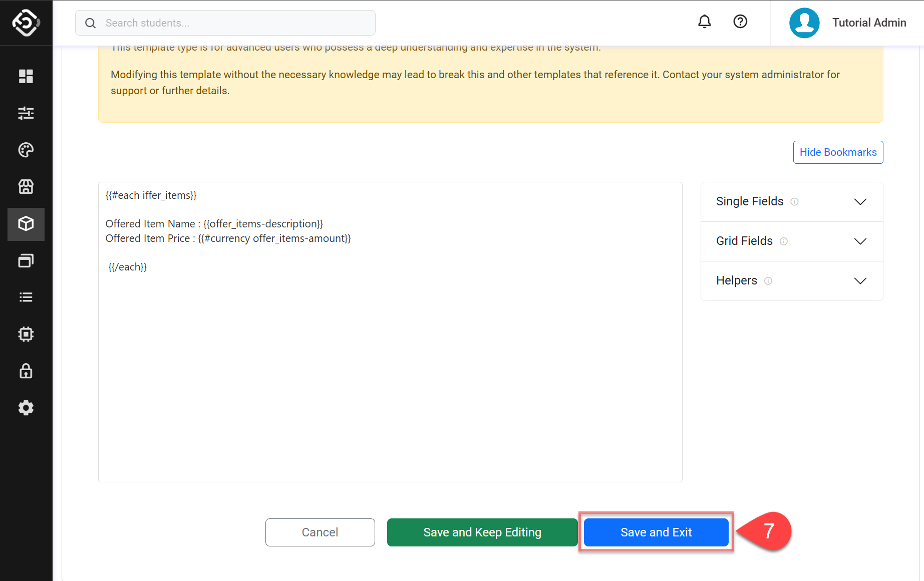
Task: Click the notification bell icon
Action: (704, 22)
